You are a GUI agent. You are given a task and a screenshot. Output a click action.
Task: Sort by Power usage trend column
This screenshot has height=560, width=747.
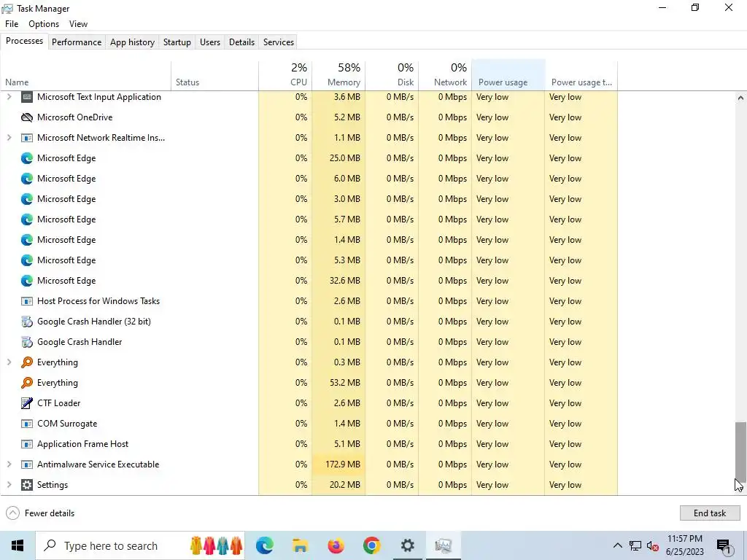coord(581,75)
